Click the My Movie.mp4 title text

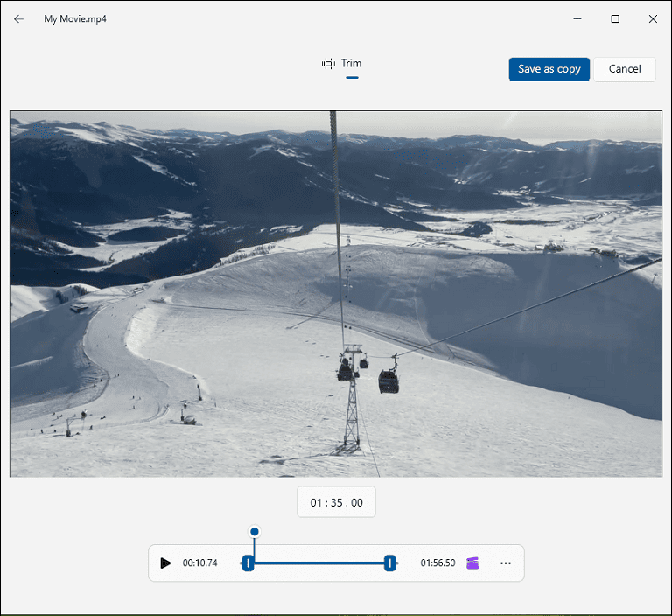point(75,19)
